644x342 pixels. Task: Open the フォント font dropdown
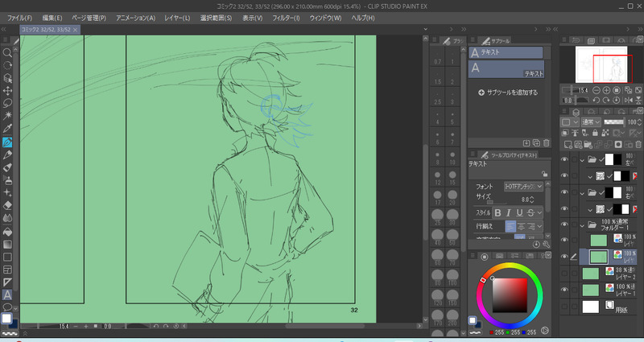click(x=523, y=187)
